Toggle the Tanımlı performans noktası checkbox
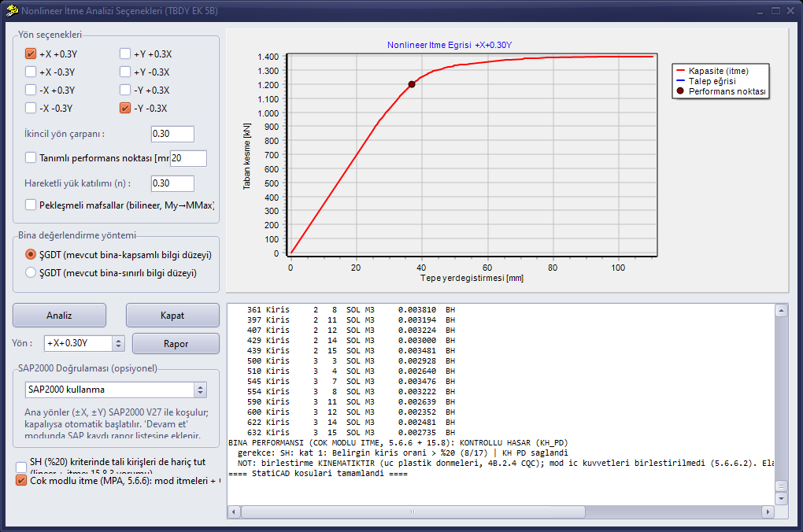This screenshot has height=532, width=803. [31, 157]
